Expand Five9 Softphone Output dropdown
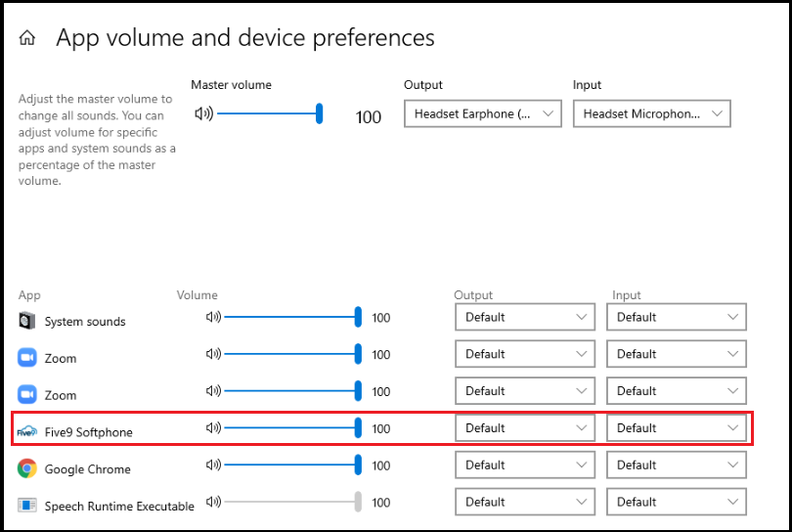Image resolution: width=792 pixels, height=532 pixels. 525,428
